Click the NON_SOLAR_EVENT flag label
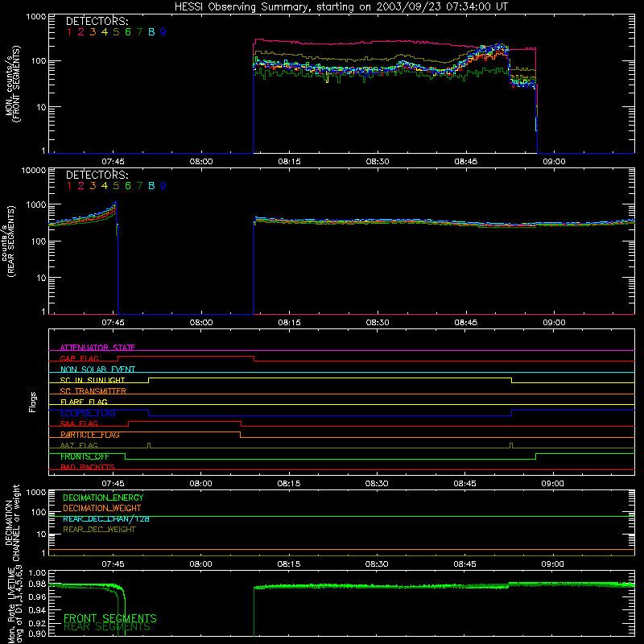The height and width of the screenshot is (644, 644). pyautogui.click(x=97, y=369)
